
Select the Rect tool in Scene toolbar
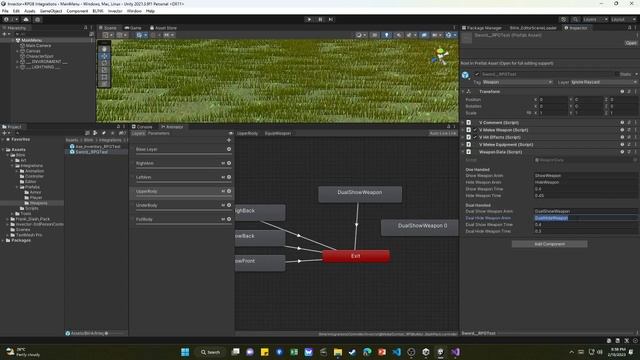pos(104,77)
